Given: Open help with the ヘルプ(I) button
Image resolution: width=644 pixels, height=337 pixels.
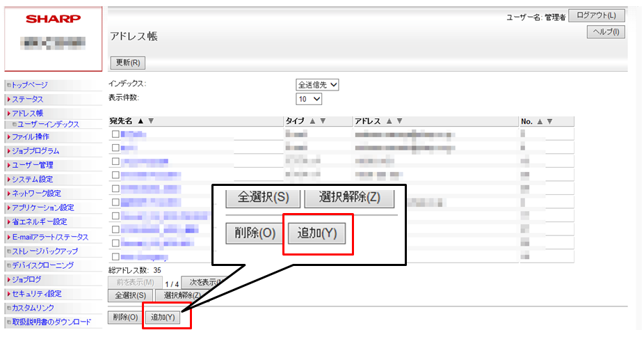Looking at the screenshot, I should click(606, 32).
